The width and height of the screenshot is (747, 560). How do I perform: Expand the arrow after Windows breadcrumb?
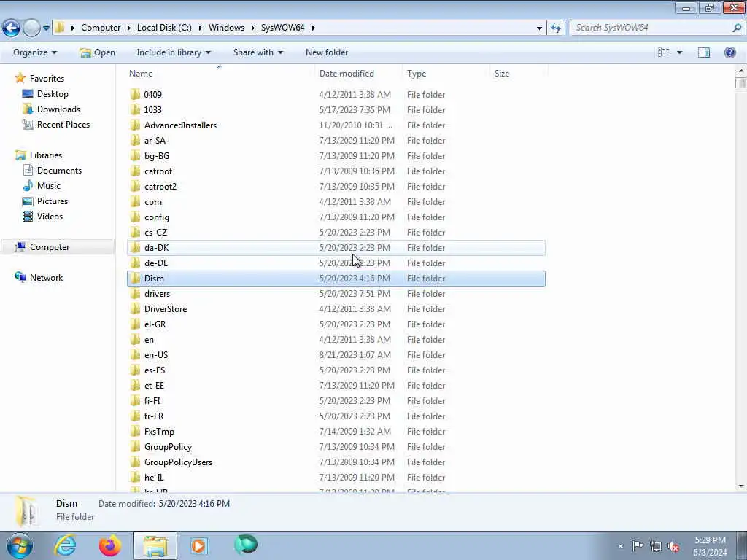pyautogui.click(x=253, y=28)
